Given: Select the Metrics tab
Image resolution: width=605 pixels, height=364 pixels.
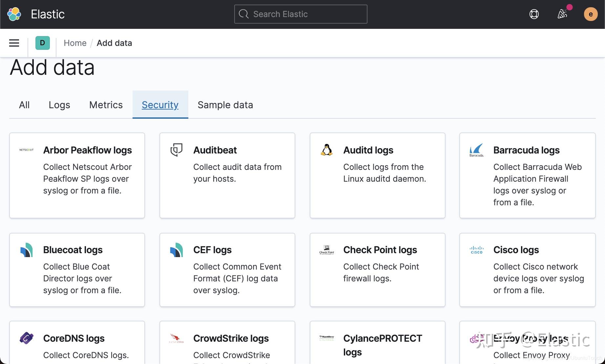Looking at the screenshot, I should 106,105.
